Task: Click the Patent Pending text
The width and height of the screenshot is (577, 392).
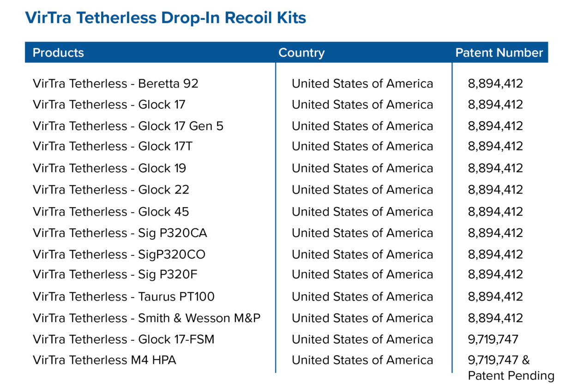Action: pyautogui.click(x=511, y=376)
